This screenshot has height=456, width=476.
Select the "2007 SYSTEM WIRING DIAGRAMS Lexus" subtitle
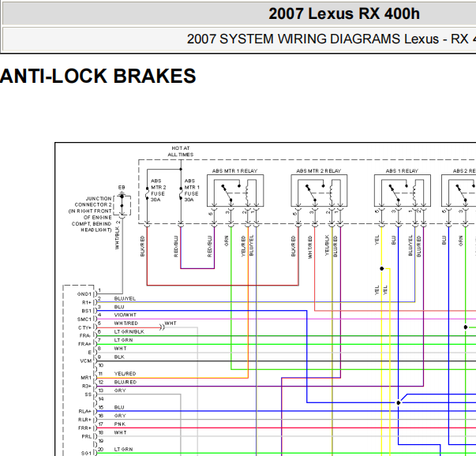tap(313, 39)
